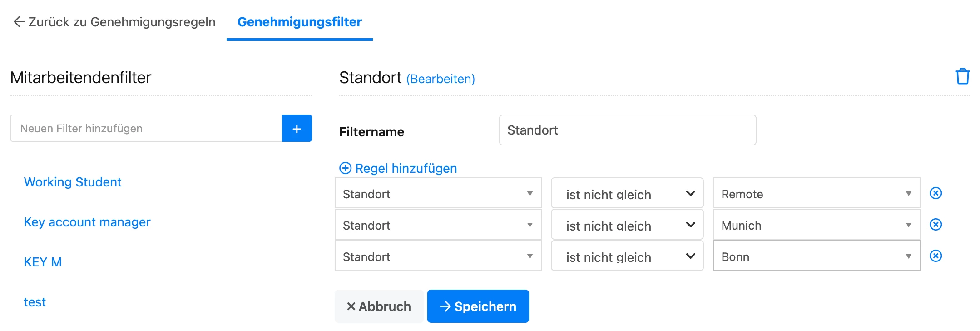Screen dimensions: 980x331
Task: Open the Bearbeiten link next to Standort
Action: tap(440, 79)
